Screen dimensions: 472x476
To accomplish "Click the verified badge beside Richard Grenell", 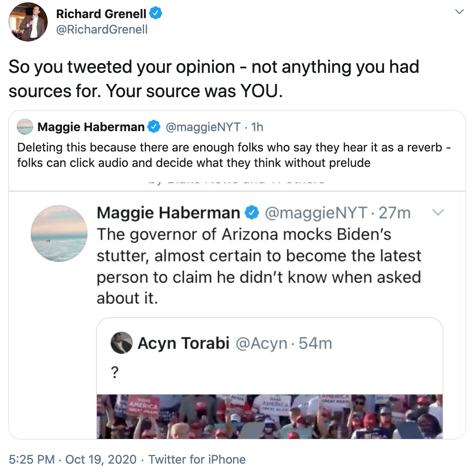I will pos(156,14).
